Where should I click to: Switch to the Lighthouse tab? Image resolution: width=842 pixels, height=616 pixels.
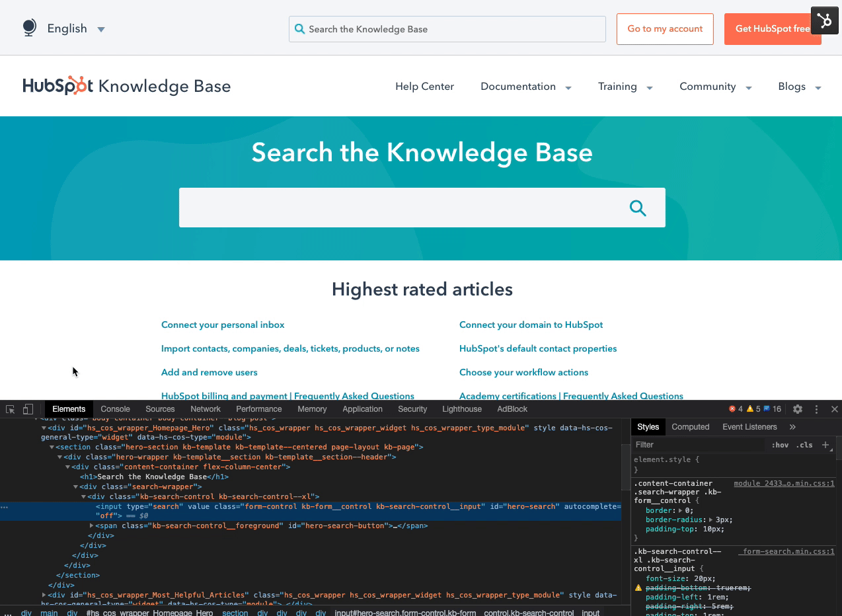pos(462,409)
